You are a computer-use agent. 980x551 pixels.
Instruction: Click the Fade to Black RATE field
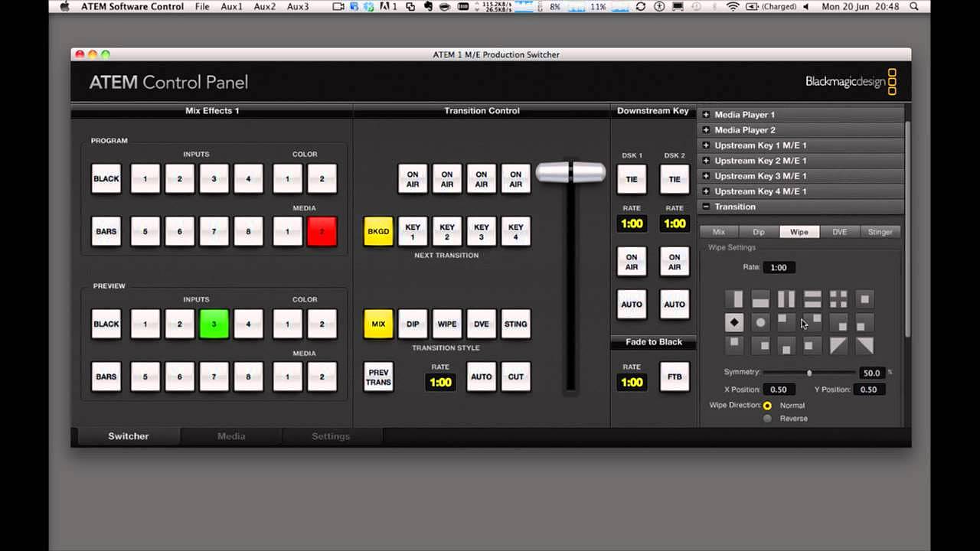click(x=632, y=382)
